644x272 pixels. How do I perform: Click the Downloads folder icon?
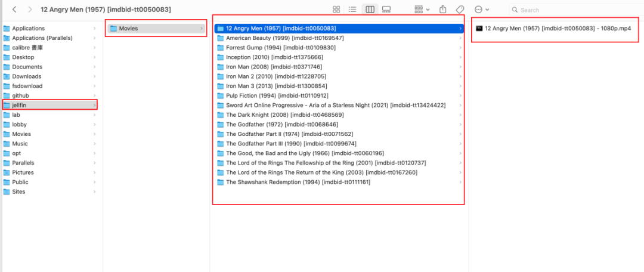(x=6, y=76)
